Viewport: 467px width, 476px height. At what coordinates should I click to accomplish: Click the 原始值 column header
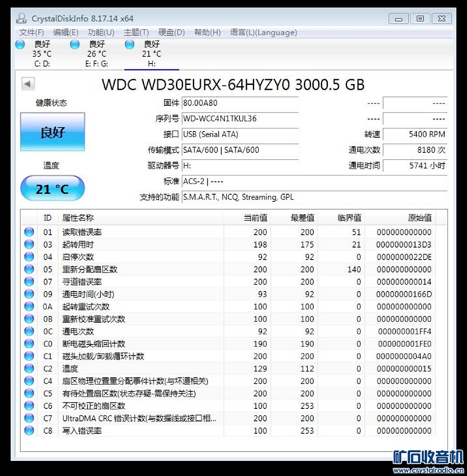(400, 218)
